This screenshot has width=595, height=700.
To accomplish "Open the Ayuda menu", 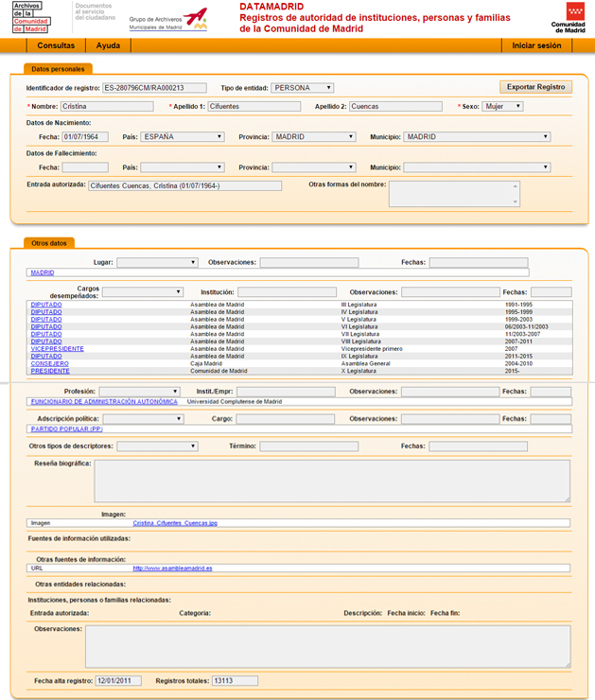I will tap(108, 45).
